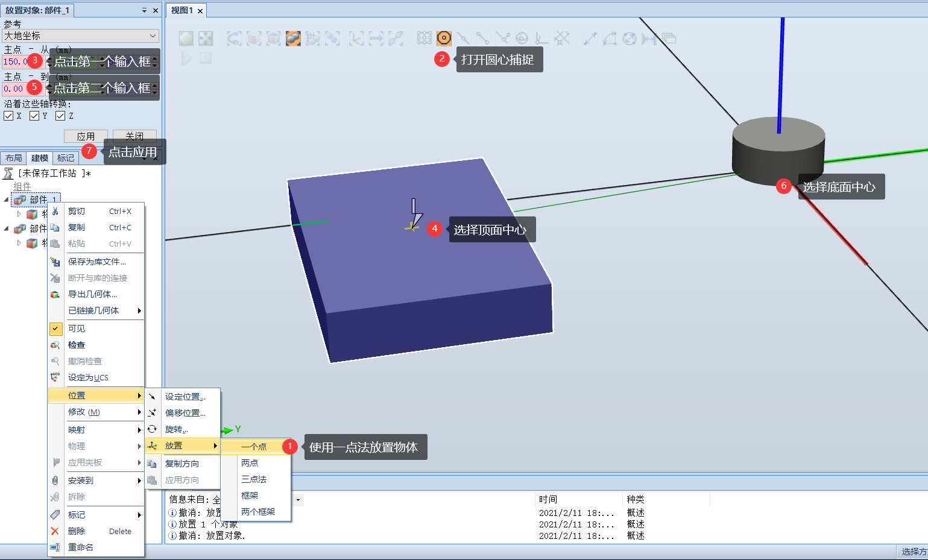
Task: Select the highlighted dark cube snap tool
Action: [x=294, y=37]
